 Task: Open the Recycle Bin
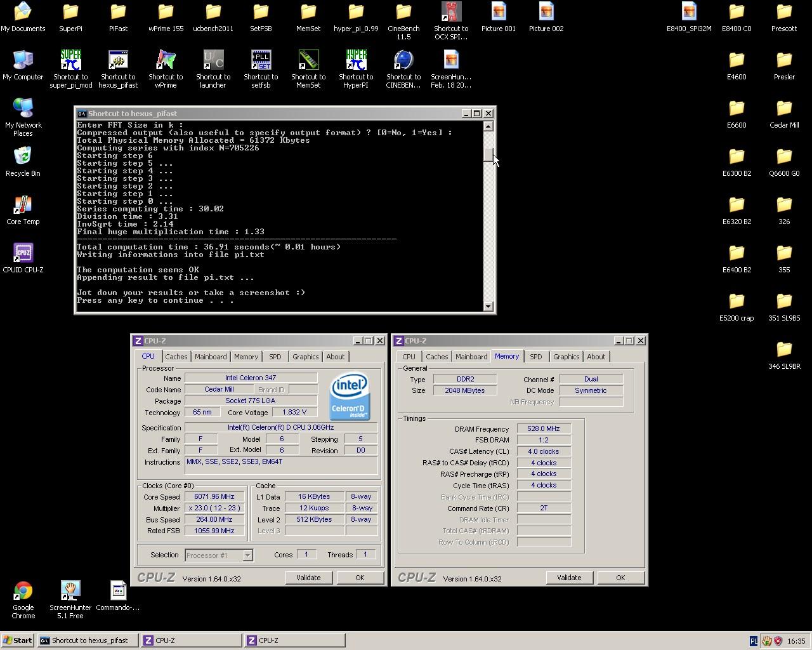(x=23, y=162)
